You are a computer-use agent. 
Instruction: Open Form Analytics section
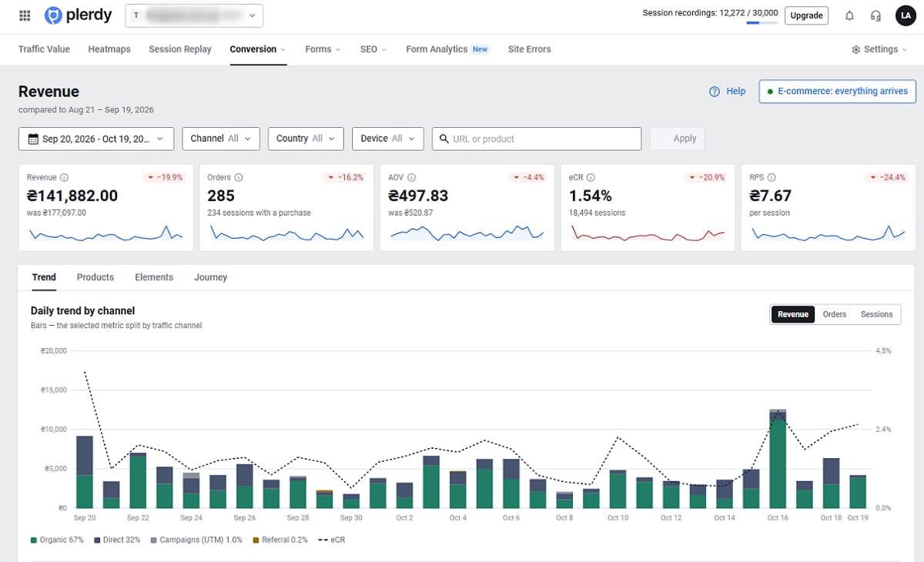437,49
